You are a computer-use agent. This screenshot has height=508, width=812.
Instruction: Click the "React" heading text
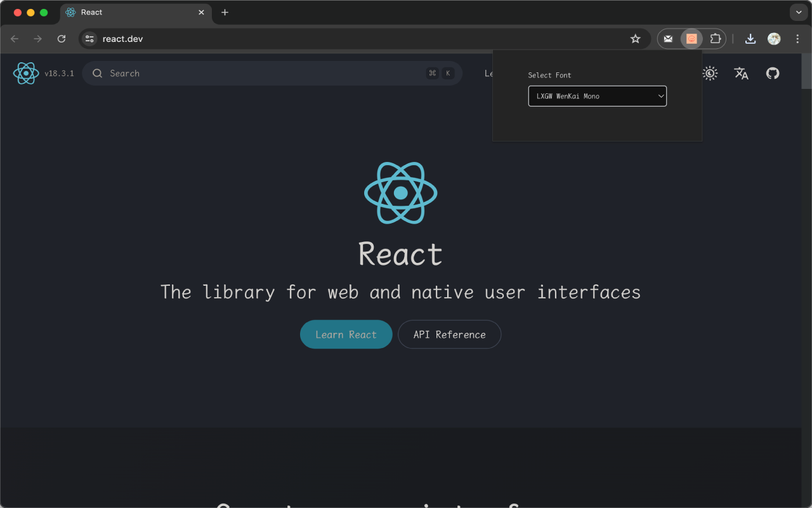(400, 254)
